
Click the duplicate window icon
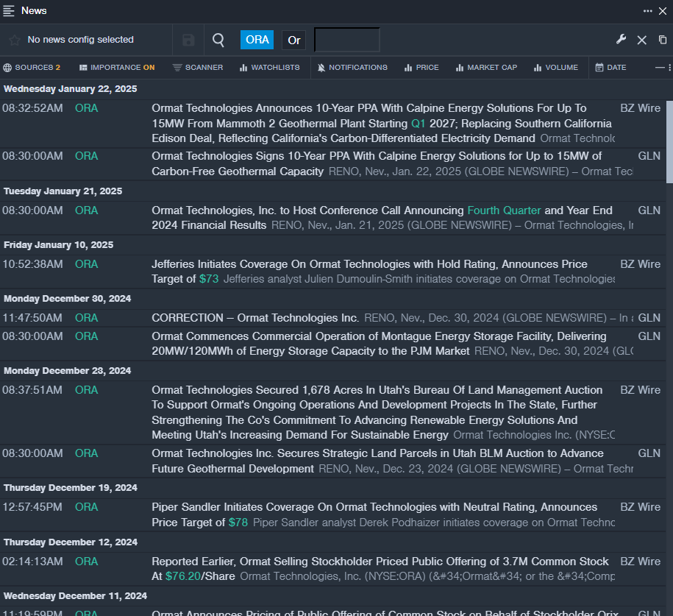(x=663, y=40)
